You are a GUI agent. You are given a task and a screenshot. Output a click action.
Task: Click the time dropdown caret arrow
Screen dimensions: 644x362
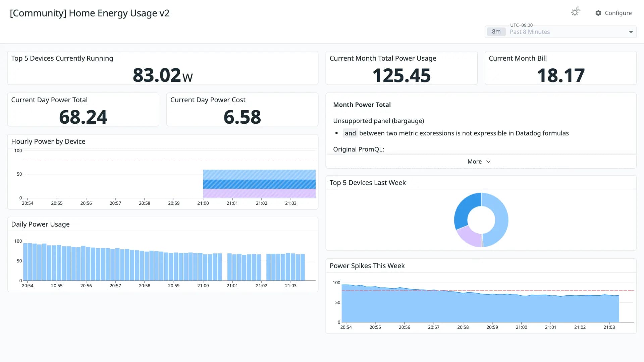(x=631, y=32)
